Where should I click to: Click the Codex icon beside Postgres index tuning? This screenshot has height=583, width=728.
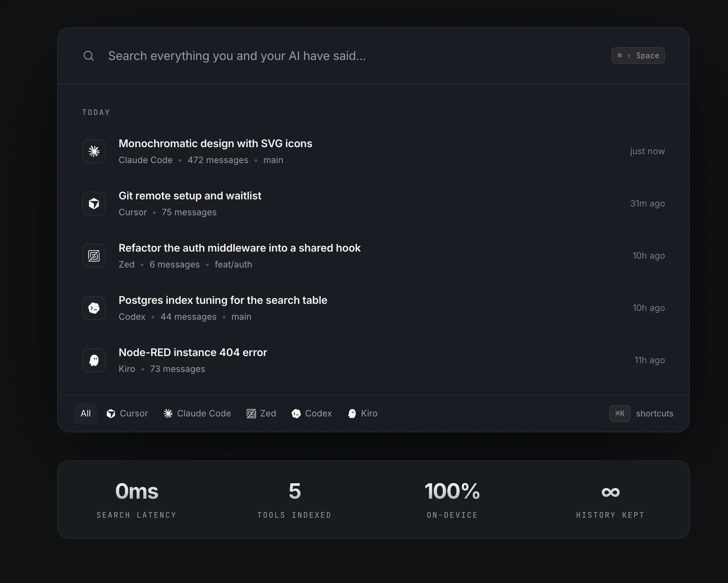(x=94, y=308)
